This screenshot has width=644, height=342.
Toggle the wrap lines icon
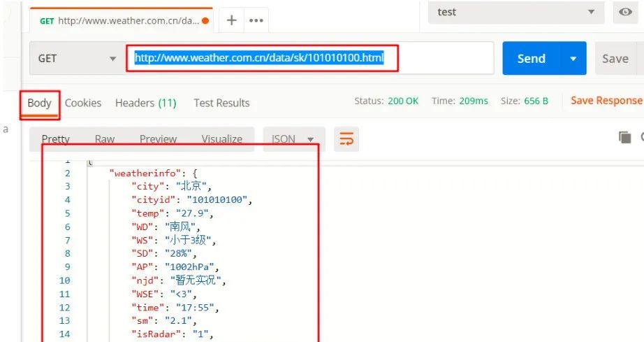pyautogui.click(x=346, y=139)
